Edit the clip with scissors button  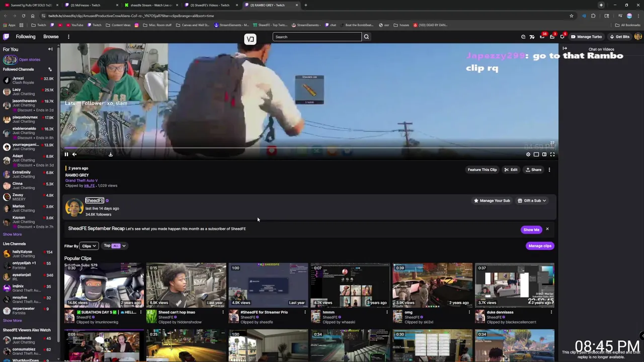point(511,169)
